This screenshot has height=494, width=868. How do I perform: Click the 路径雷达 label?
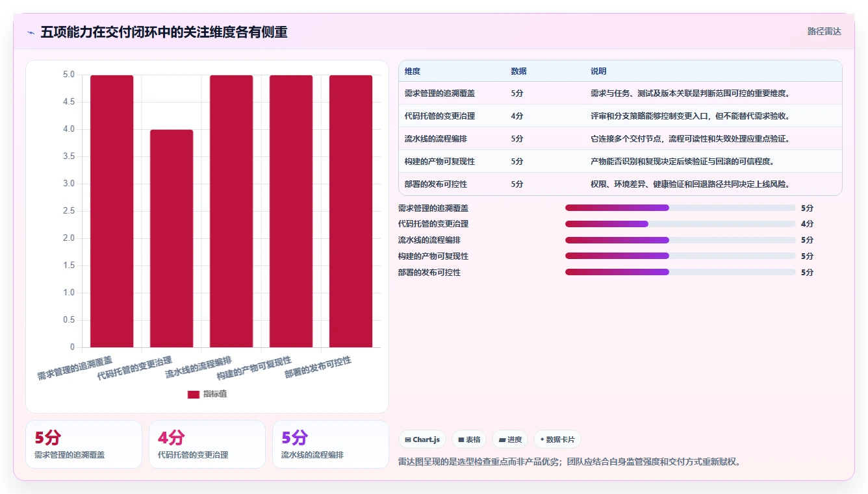824,31
